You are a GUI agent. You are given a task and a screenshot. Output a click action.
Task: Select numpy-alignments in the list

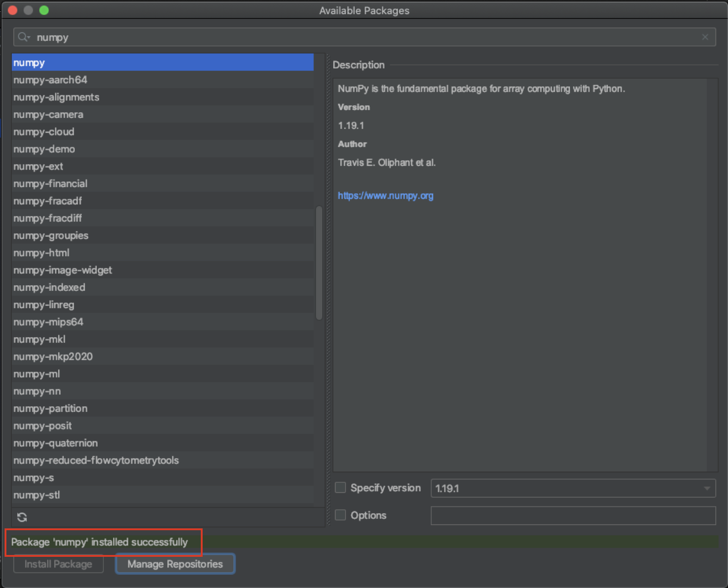point(163,97)
